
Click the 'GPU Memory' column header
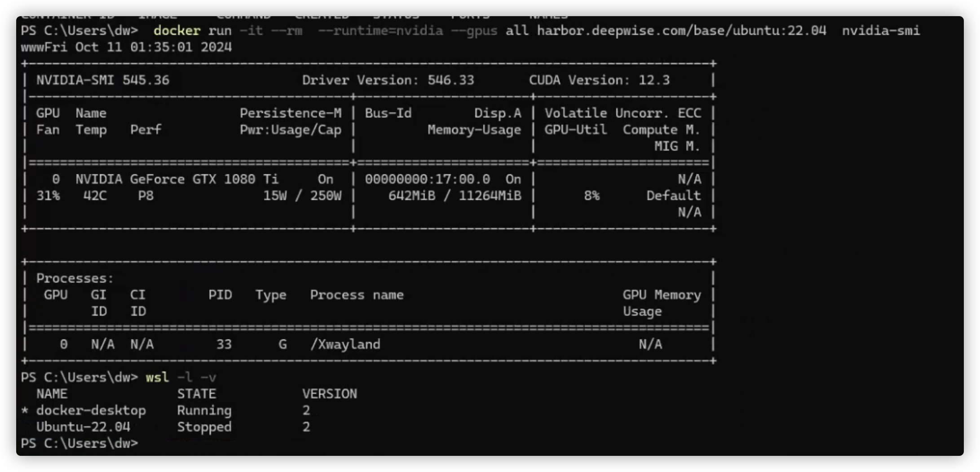pos(662,295)
